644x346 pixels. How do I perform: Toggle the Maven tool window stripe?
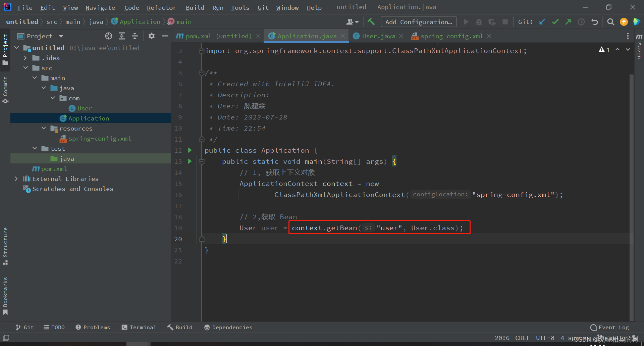[639, 46]
